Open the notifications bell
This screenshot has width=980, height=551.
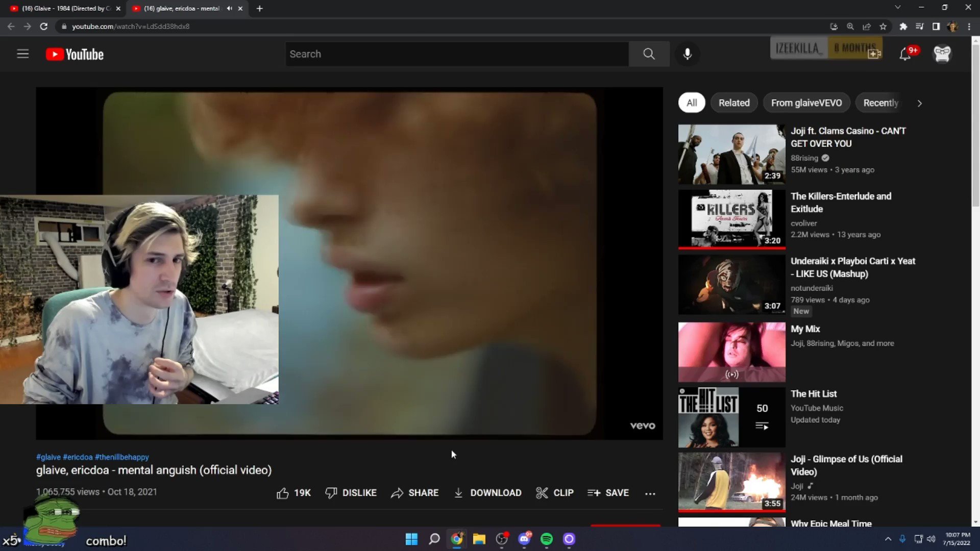[x=905, y=54]
